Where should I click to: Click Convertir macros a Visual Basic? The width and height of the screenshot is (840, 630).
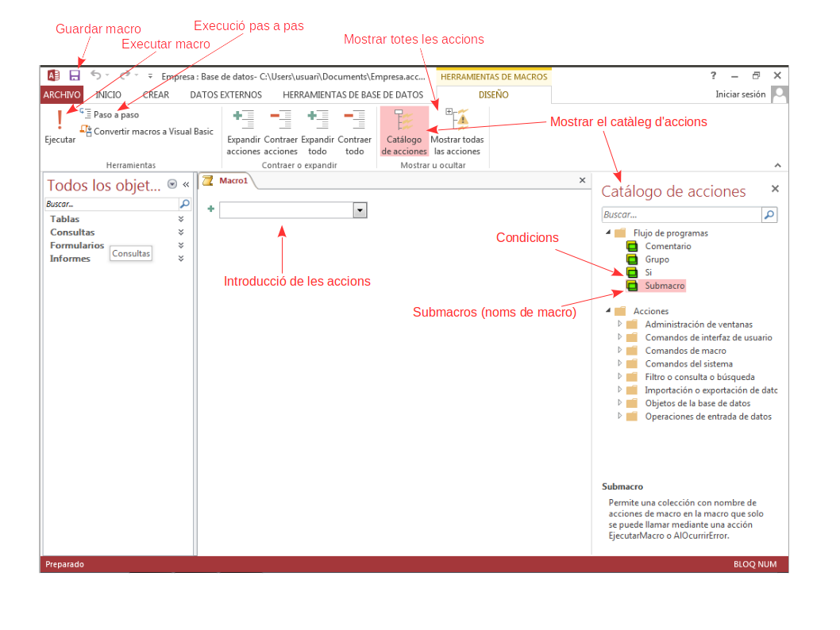tap(147, 132)
